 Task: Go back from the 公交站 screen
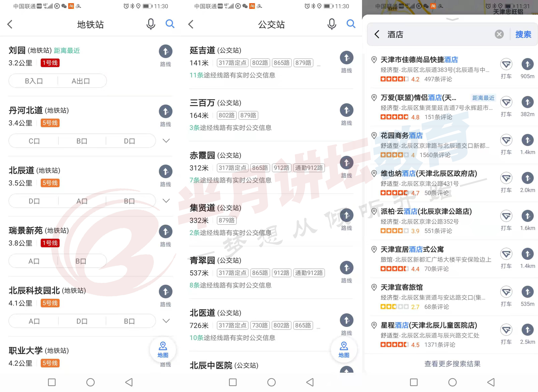click(191, 24)
